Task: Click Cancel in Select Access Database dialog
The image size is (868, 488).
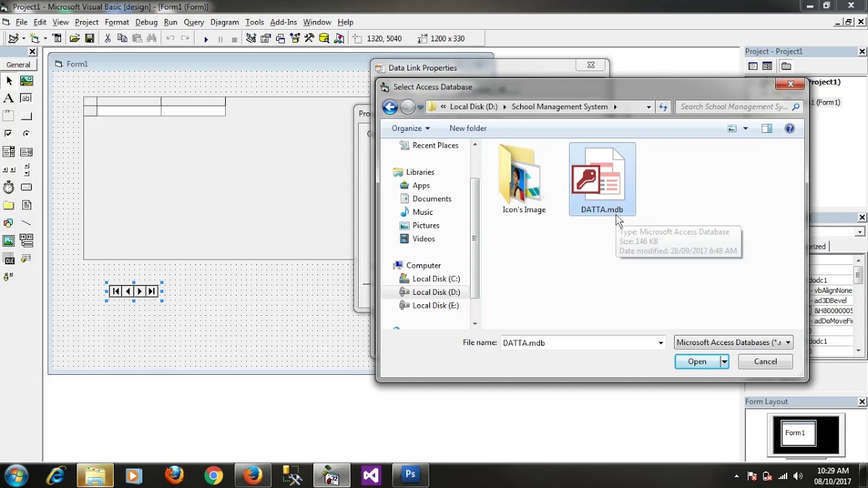Action: (x=766, y=361)
